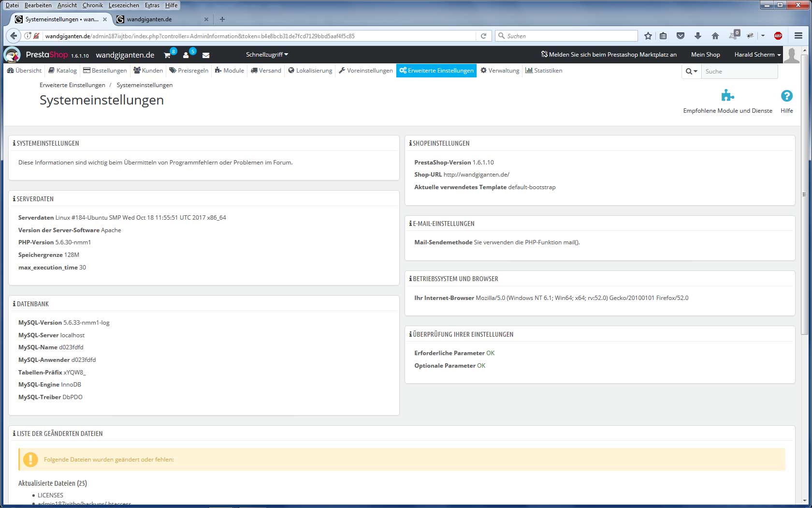Click the browser address bar URL
812x508 pixels.
(x=200, y=36)
